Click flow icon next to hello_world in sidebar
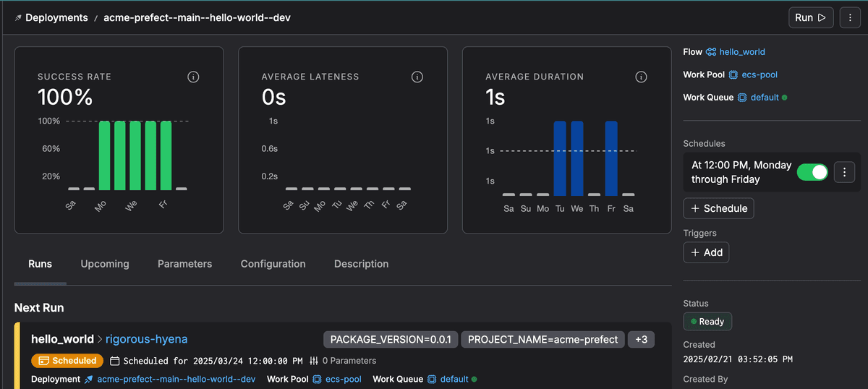The width and height of the screenshot is (868, 389). click(x=711, y=52)
